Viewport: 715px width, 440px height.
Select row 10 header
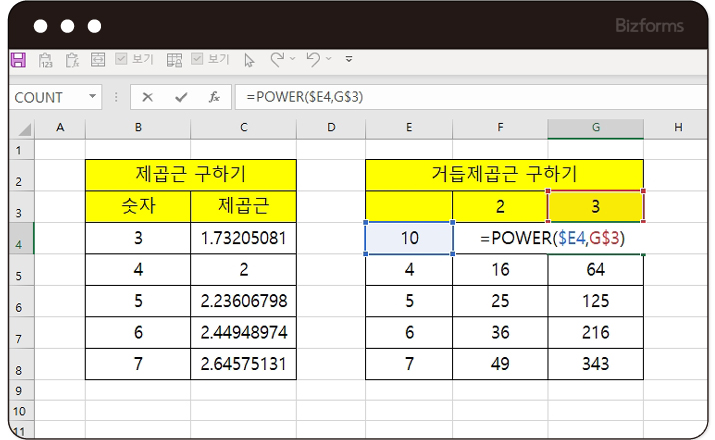point(21,411)
